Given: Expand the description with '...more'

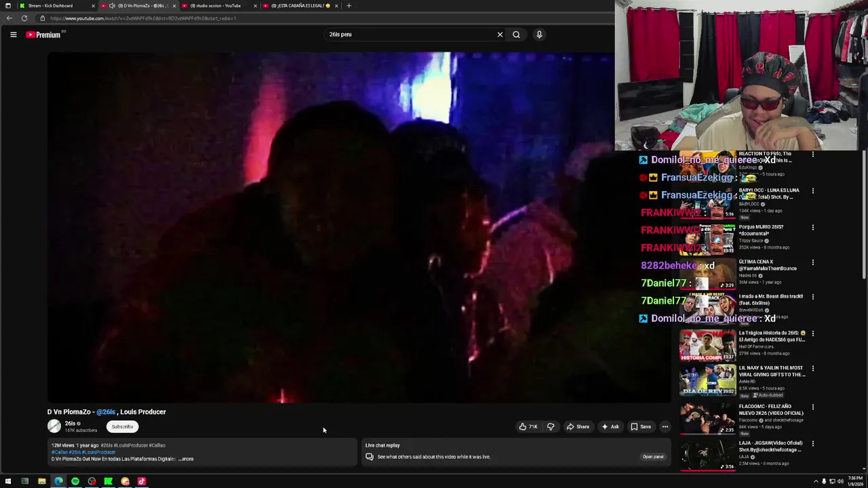Looking at the screenshot, I should (186, 459).
